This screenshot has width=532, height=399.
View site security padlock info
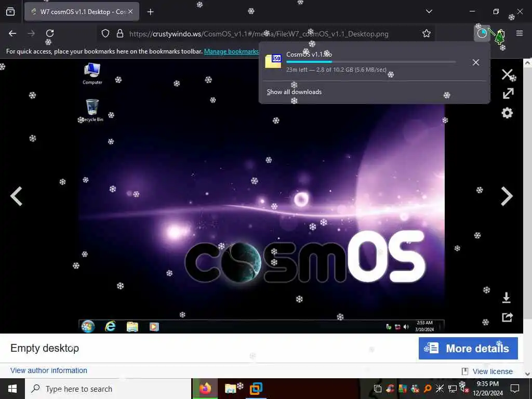(x=120, y=34)
